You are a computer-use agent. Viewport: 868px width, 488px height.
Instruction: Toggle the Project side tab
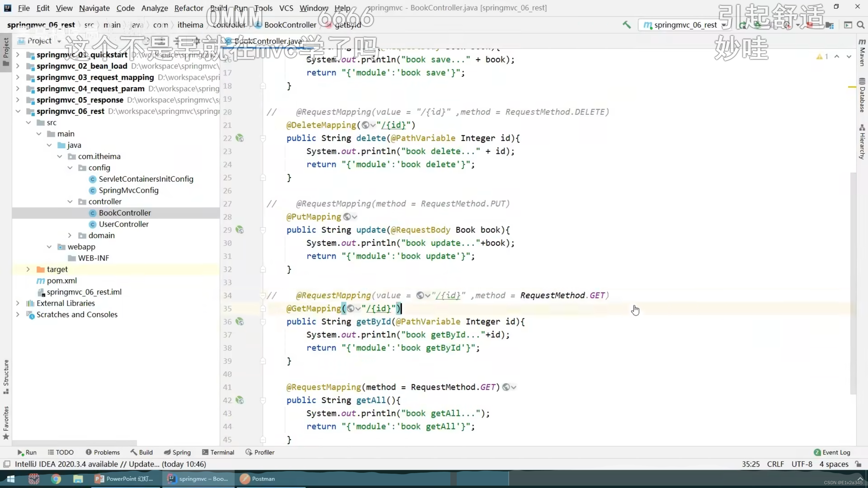[6, 51]
